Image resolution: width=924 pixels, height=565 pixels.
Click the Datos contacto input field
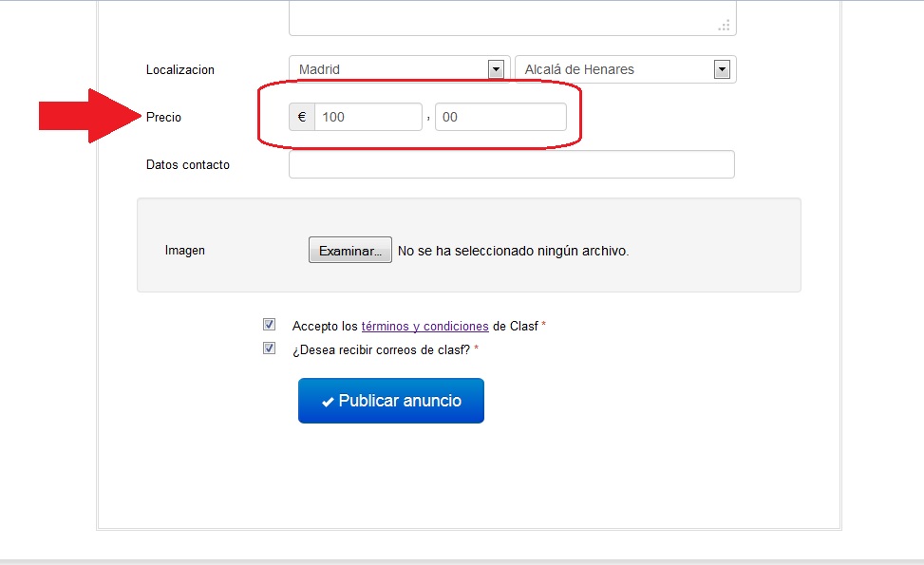[x=512, y=164]
